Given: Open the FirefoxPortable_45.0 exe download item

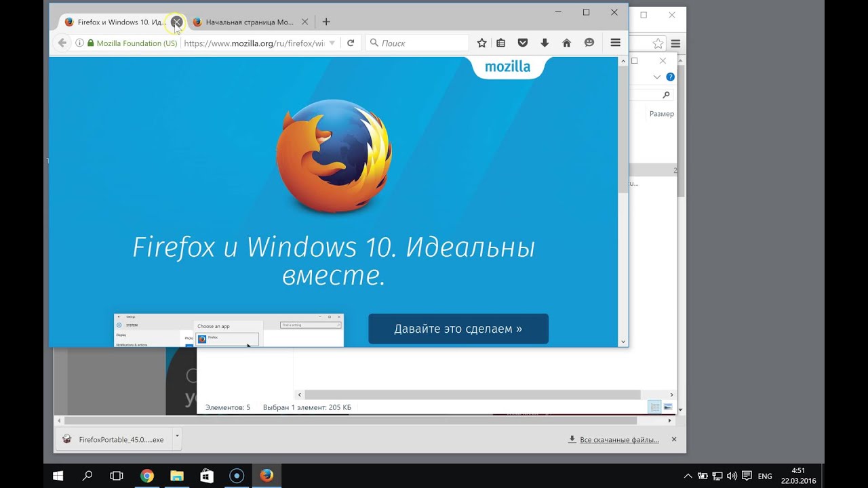Looking at the screenshot, I should [115, 439].
